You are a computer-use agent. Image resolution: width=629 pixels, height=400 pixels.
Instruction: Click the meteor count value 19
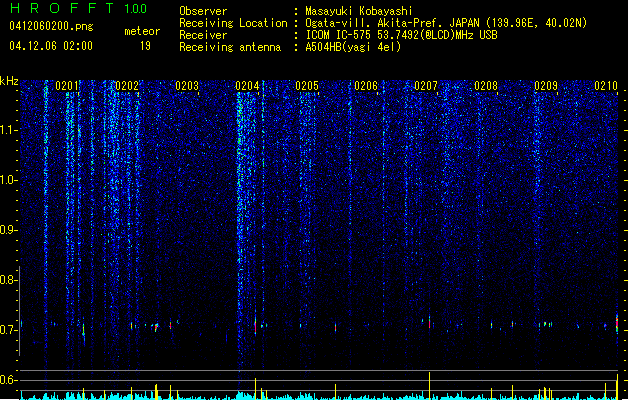(x=145, y=46)
